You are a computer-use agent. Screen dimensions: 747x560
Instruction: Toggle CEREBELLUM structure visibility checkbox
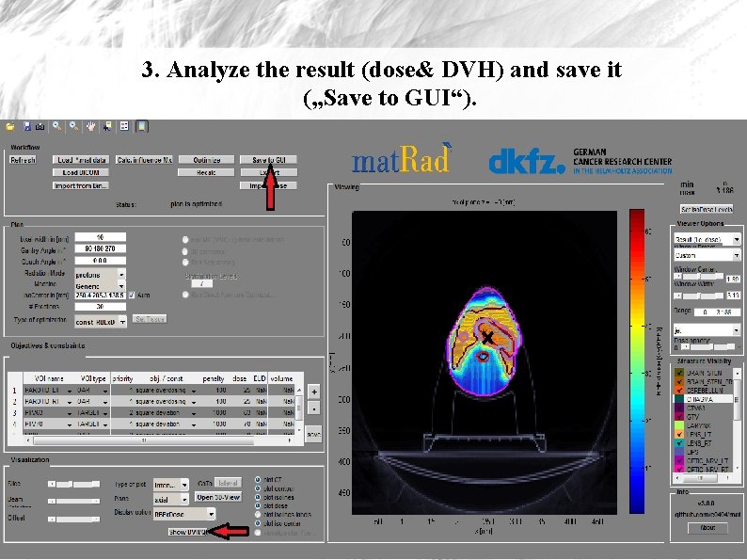[680, 391]
